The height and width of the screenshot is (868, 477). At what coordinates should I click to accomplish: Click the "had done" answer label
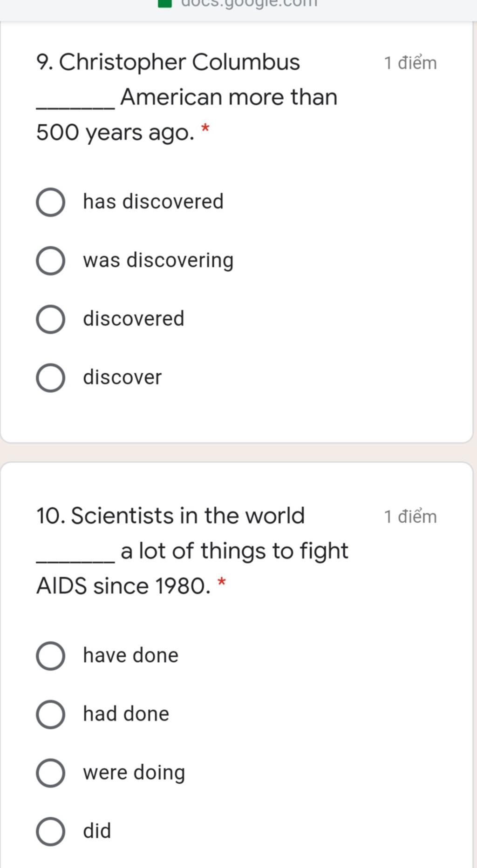tap(126, 714)
